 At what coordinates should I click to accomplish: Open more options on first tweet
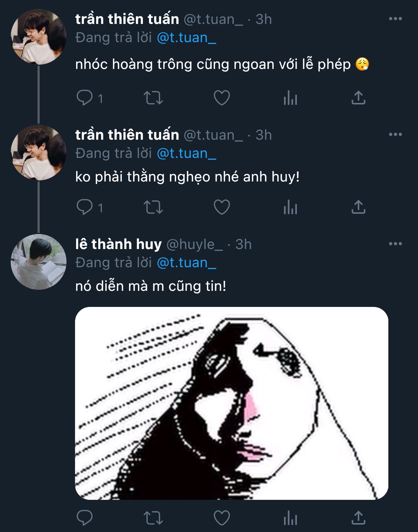pyautogui.click(x=395, y=19)
